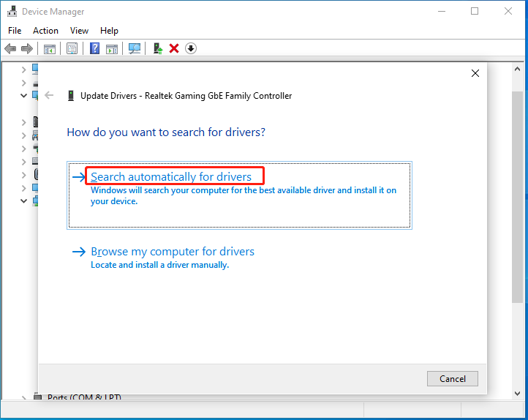Click the vertical scrollbar thumb
528x420 pixels.
pos(517,197)
